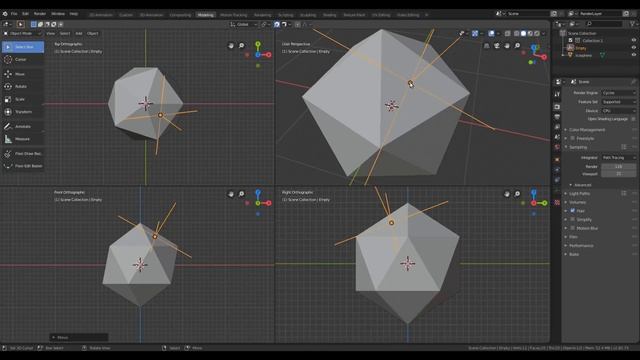
Task: Click the new view layer button beside RenderLayer field
Action: tap(626, 13)
